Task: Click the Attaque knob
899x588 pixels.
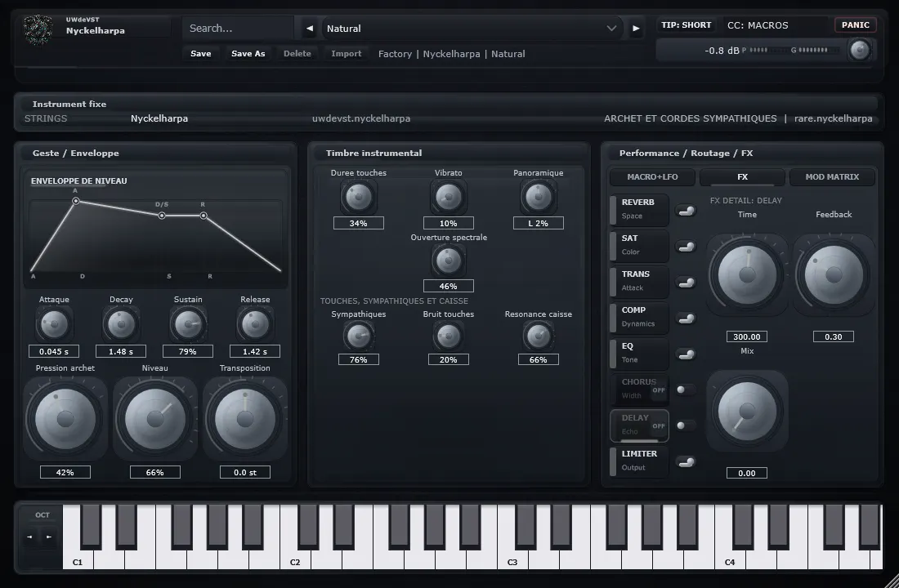Action: (x=54, y=324)
